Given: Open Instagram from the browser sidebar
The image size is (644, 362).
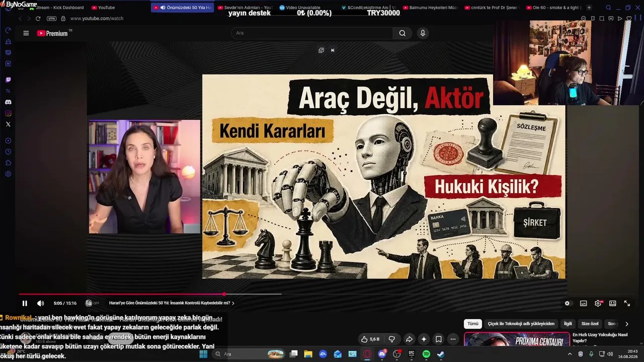Looking at the screenshot, I should tap(8, 113).
